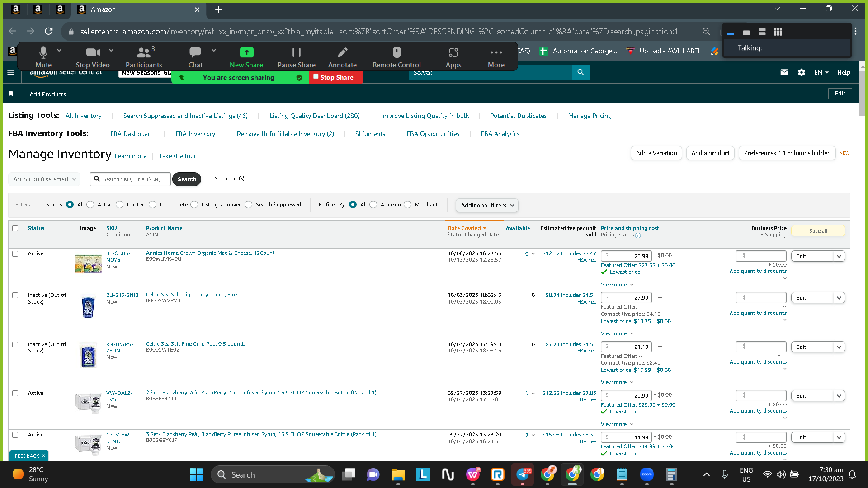This screenshot has width=868, height=488.
Task: Expand Edit dropdown arrow for Celtic Sea Salt Pouch
Action: point(840,298)
